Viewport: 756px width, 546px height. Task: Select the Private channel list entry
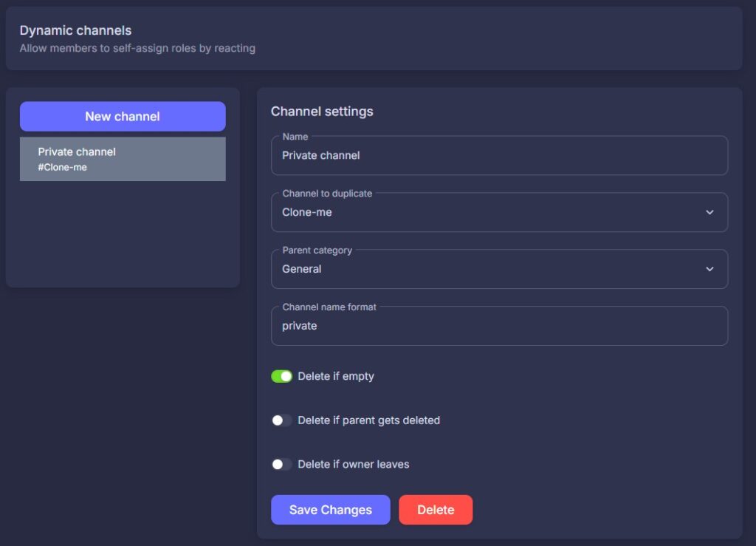point(123,158)
